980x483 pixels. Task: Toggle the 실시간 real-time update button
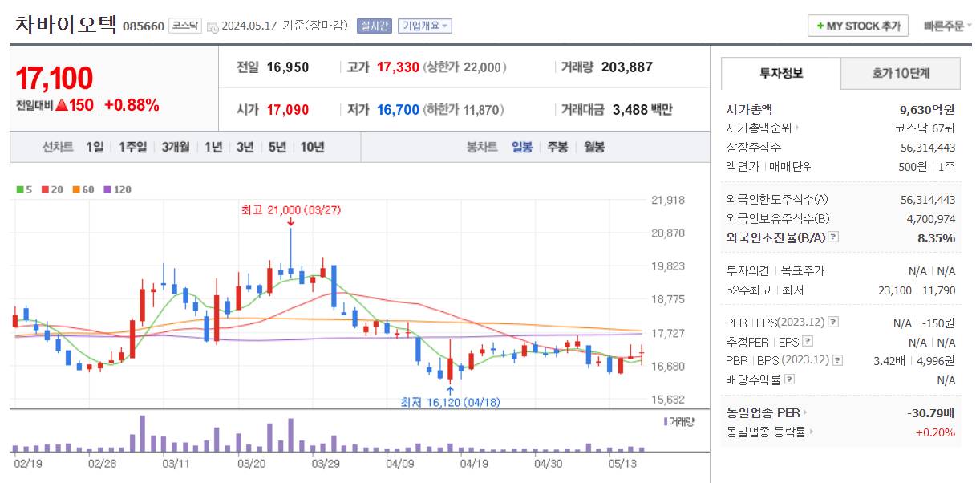375,26
